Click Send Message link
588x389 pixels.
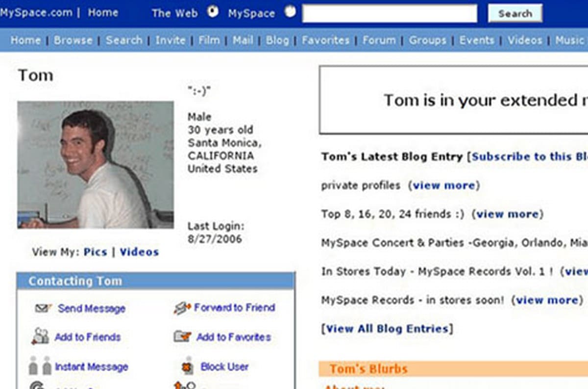(x=92, y=309)
